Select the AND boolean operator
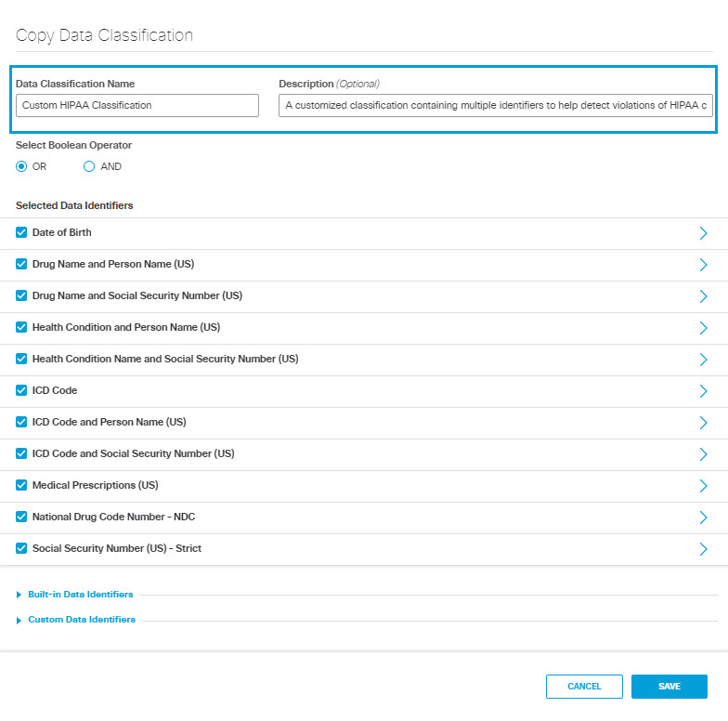Viewport: 728px width, 721px height. click(x=89, y=166)
